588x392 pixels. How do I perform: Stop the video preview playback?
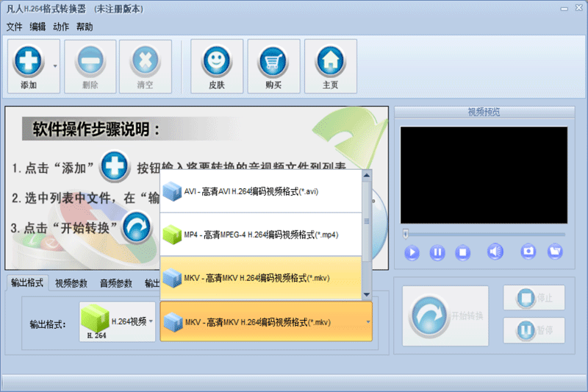[x=463, y=252]
